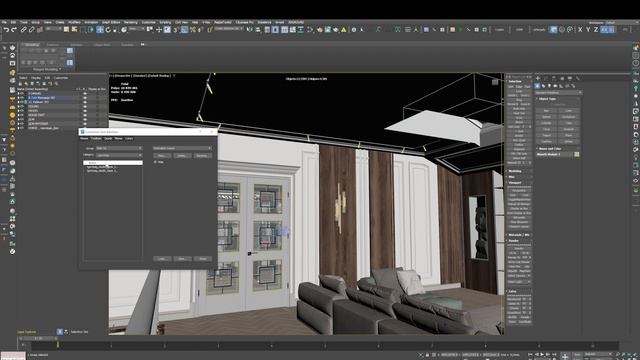
Task: Toggle Keyboard Shortcut Override button
Action: (x=167, y=29)
